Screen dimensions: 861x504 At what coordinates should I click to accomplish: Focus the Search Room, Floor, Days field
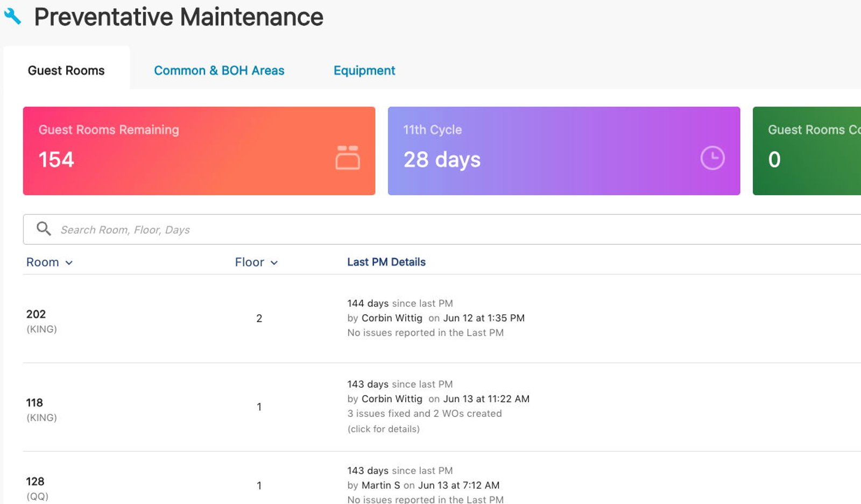tap(441, 230)
